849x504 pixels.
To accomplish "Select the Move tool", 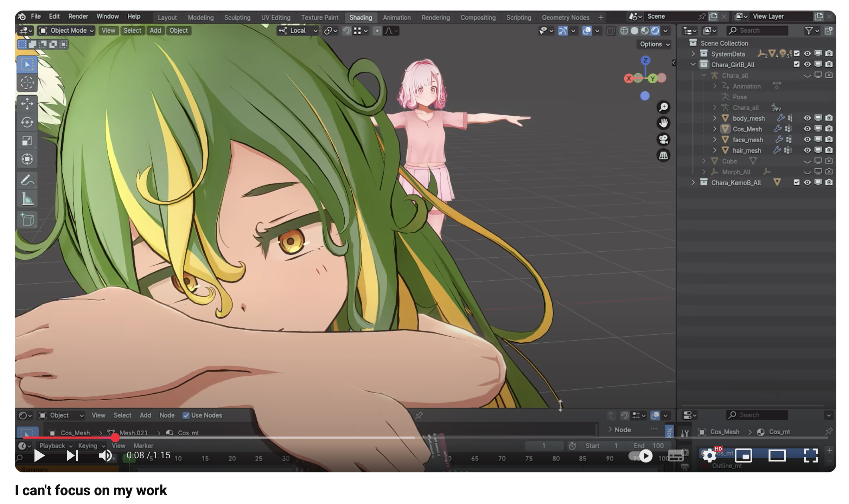I will (27, 104).
